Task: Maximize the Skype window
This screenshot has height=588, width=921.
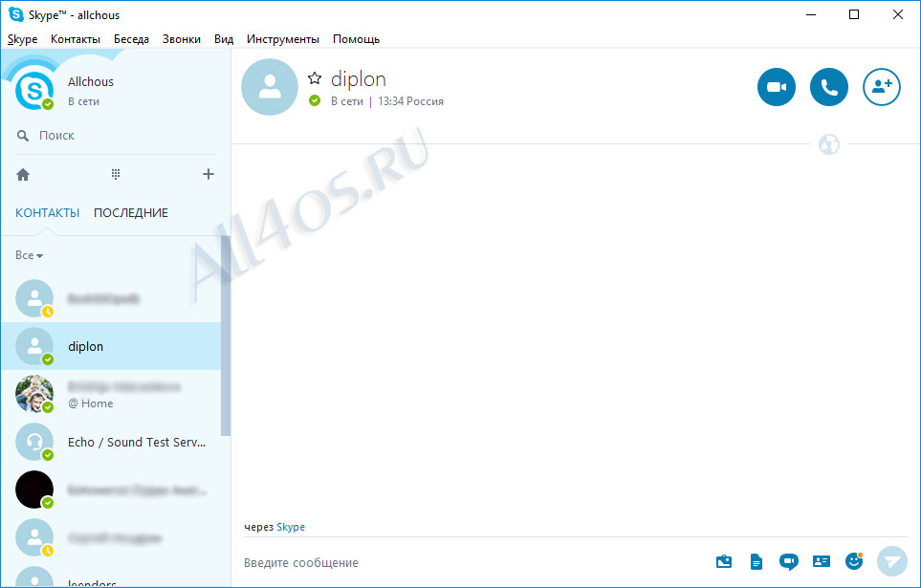Action: [x=854, y=14]
